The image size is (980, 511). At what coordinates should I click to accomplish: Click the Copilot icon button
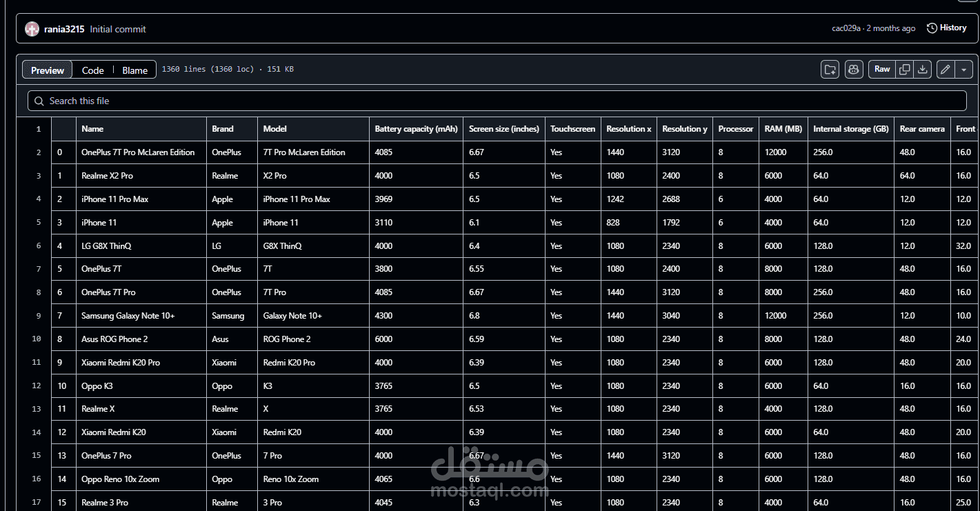[854, 69]
